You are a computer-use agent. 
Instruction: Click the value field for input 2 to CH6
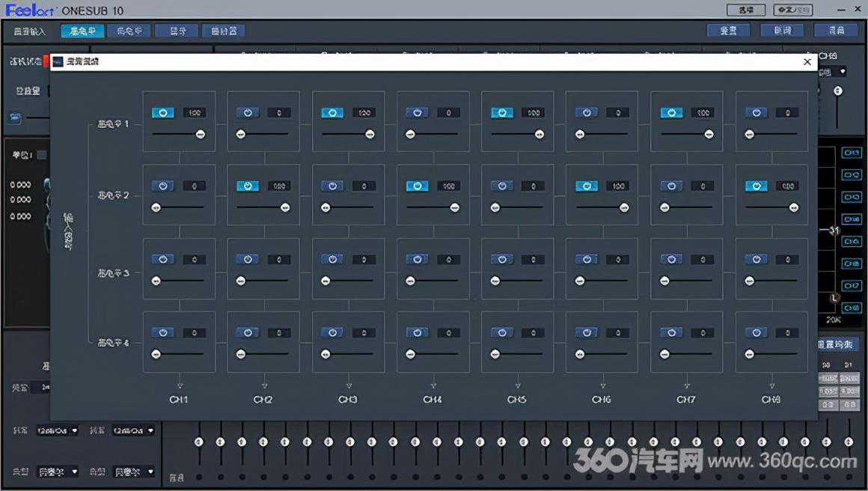point(618,186)
